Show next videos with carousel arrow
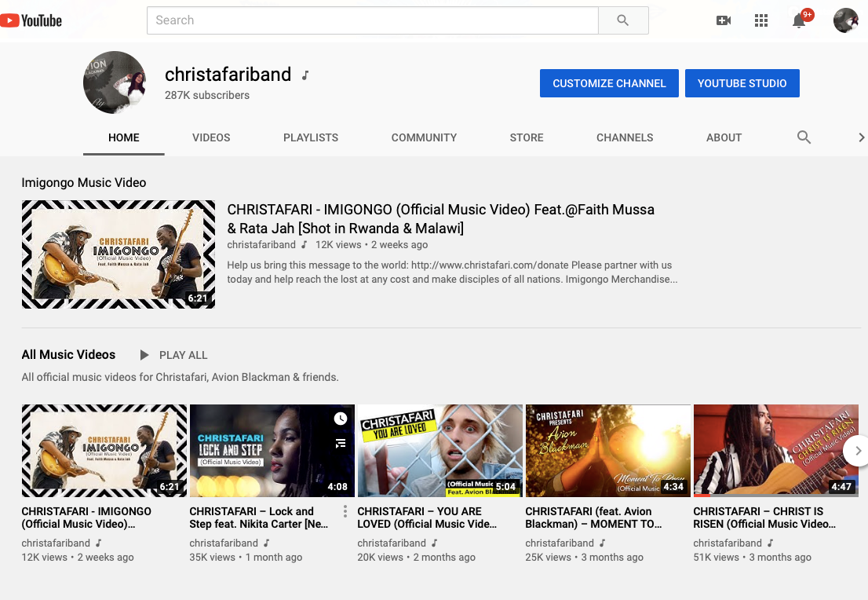This screenshot has height=600, width=868. coord(856,451)
